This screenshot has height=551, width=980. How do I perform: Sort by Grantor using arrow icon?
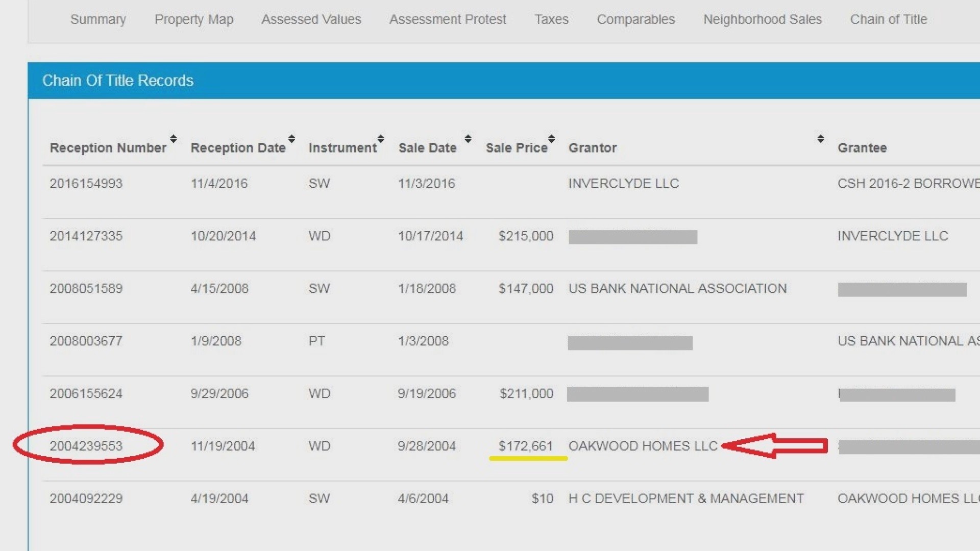point(820,139)
